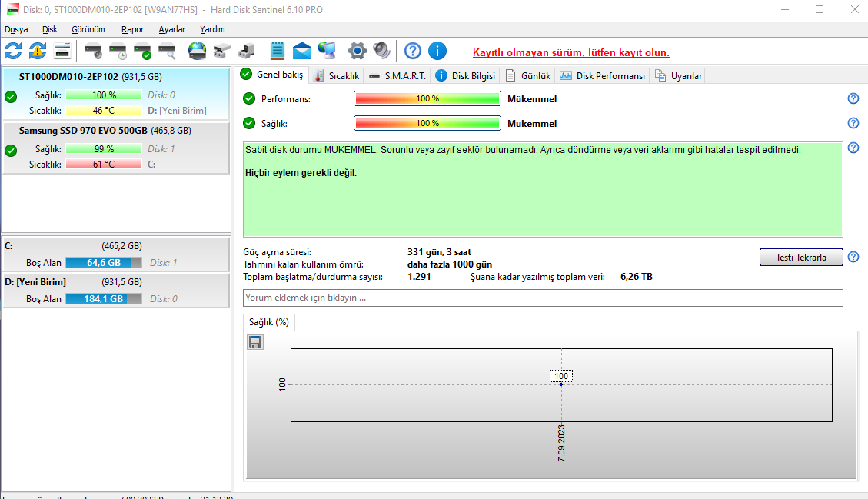Open the Yardım menu
Image resolution: width=868 pixels, height=499 pixels.
pyautogui.click(x=212, y=29)
